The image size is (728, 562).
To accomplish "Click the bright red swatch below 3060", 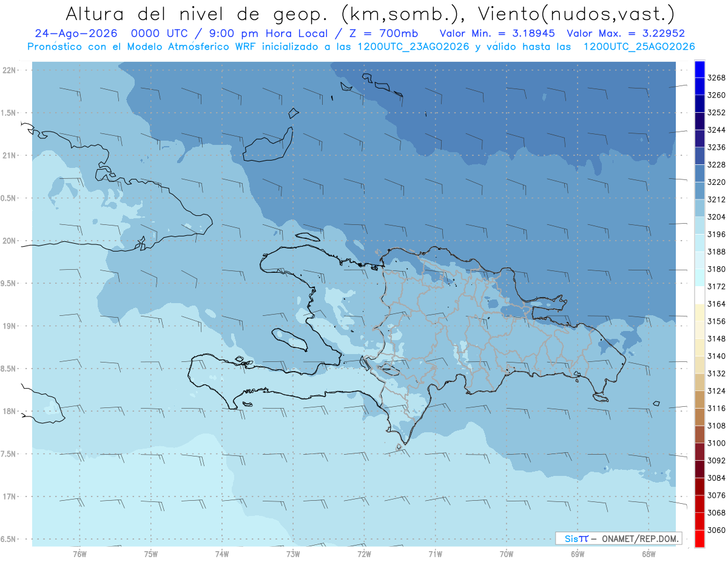I will (699, 538).
